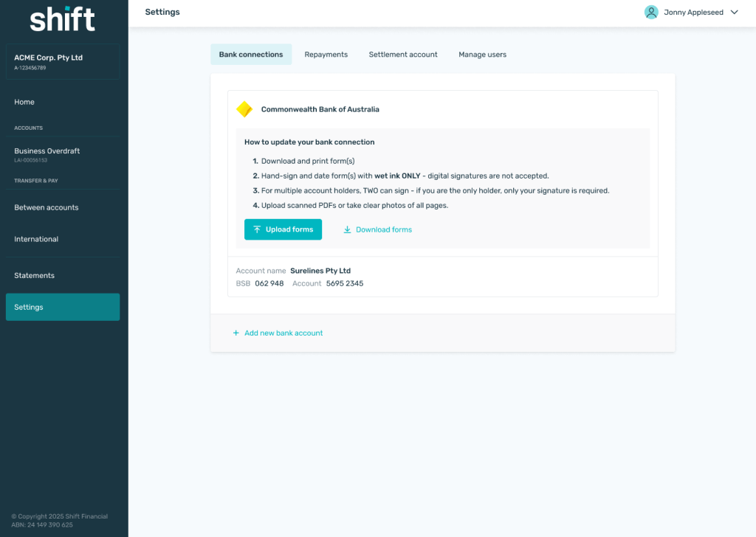Click the plus icon for adding bank account

[236, 333]
